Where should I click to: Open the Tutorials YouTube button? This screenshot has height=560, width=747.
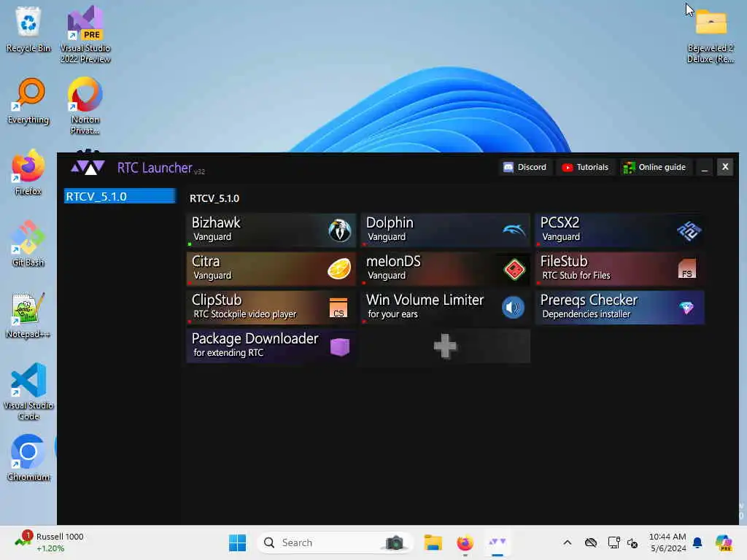(x=585, y=167)
